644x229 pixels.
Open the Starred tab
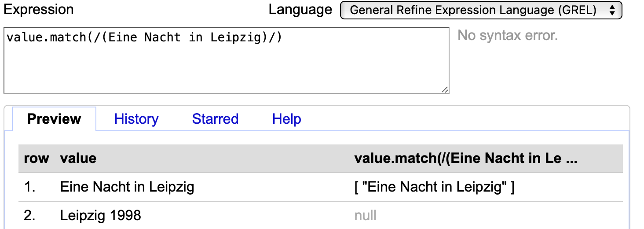pyautogui.click(x=215, y=119)
